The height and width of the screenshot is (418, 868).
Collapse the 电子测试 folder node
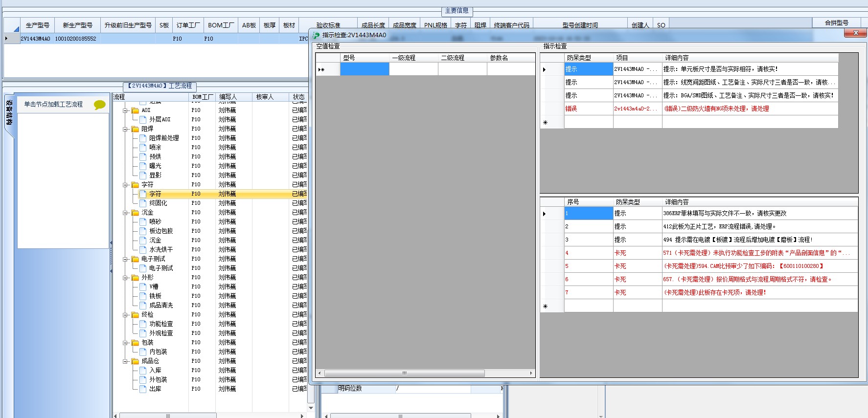tap(126, 259)
